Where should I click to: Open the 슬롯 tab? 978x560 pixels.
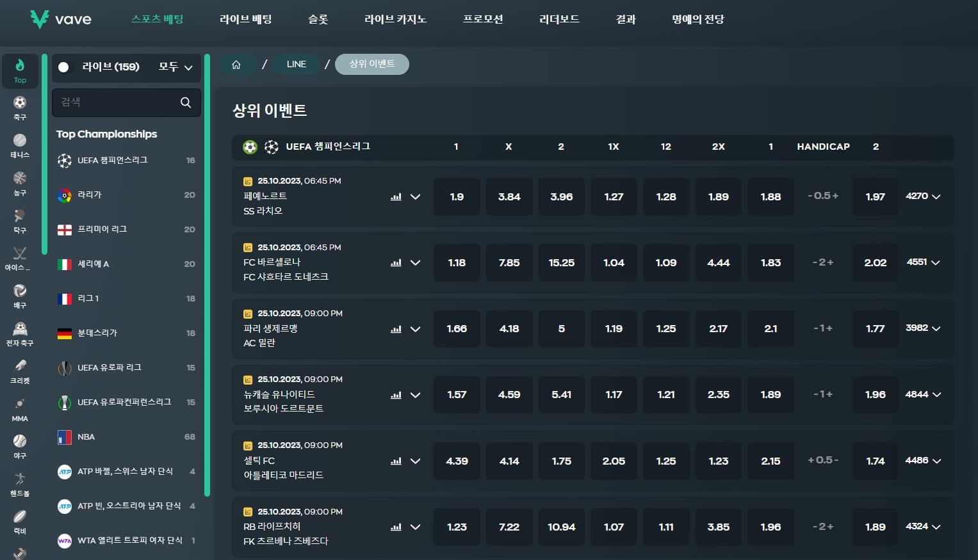(x=318, y=19)
